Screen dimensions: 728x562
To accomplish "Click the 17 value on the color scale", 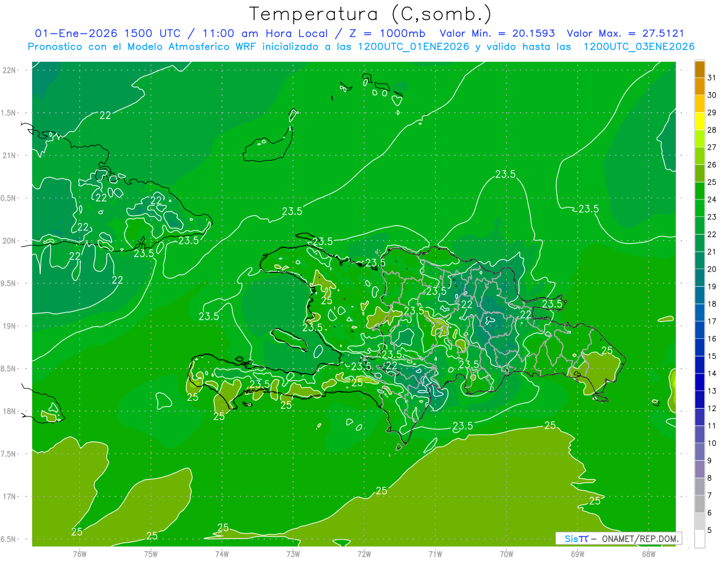I will [x=712, y=321].
